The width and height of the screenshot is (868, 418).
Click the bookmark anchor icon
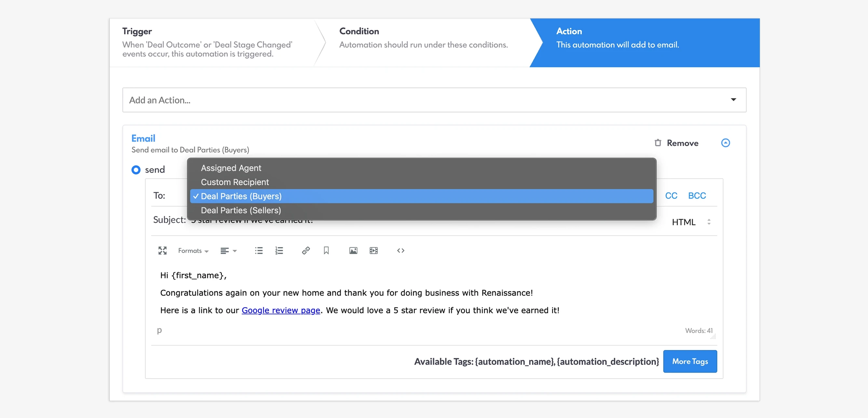326,250
